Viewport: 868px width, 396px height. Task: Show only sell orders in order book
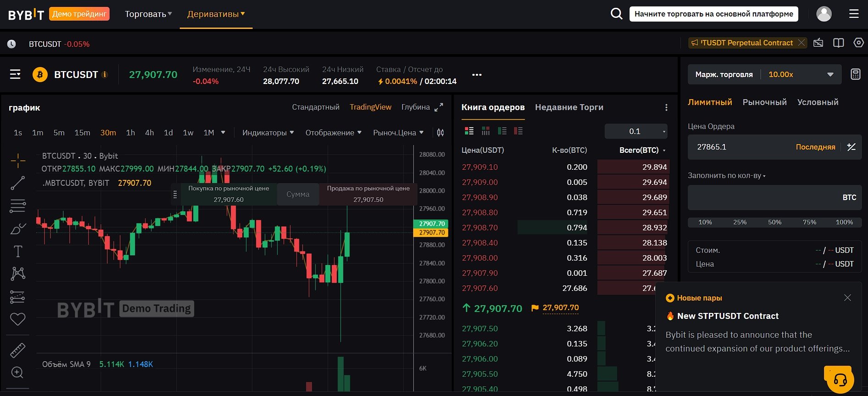click(519, 131)
